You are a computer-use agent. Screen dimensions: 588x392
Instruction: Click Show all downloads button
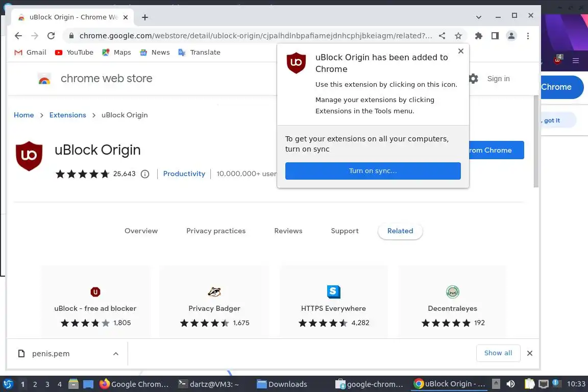coord(498,353)
